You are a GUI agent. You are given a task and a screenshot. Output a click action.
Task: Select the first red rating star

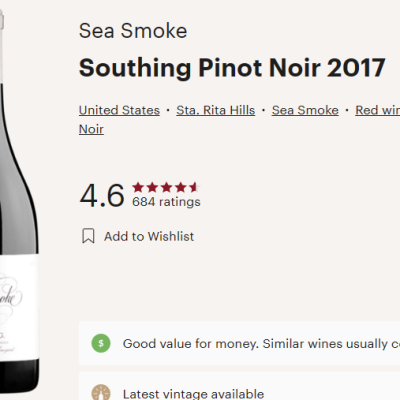[138, 188]
